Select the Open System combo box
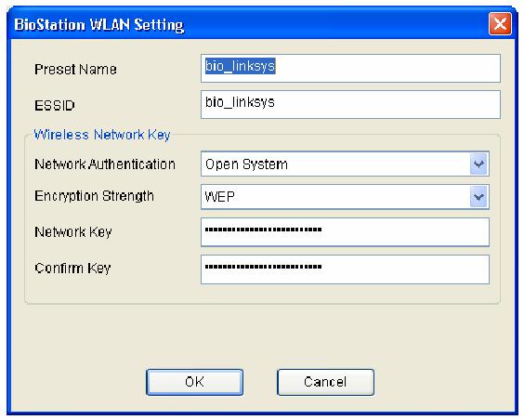This screenshot has width=524, height=420. [345, 164]
